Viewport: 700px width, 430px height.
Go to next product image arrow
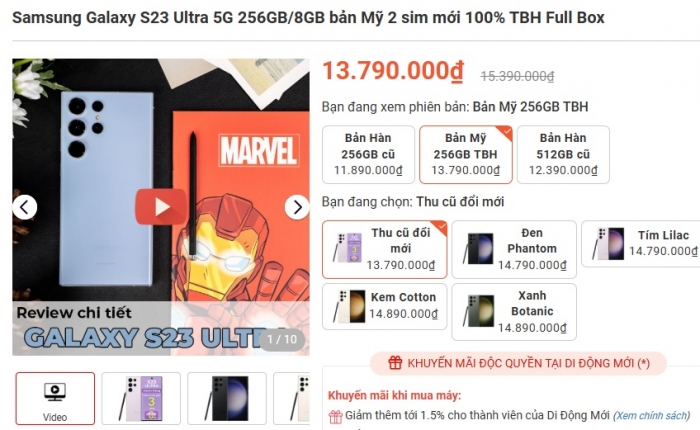pyautogui.click(x=297, y=207)
